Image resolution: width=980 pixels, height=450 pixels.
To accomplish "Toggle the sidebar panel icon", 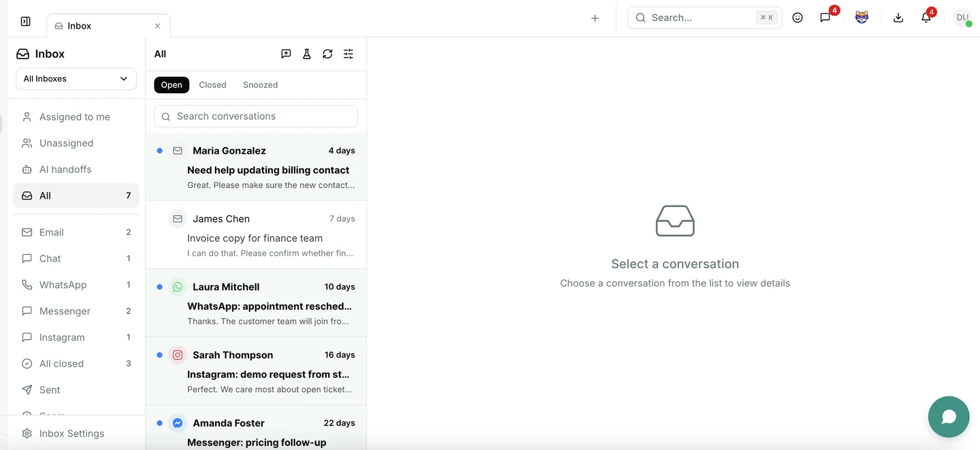I will pos(26,21).
